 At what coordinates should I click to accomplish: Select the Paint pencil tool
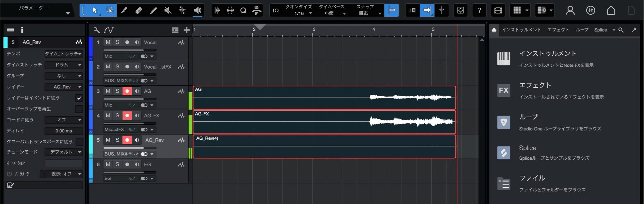click(x=153, y=10)
